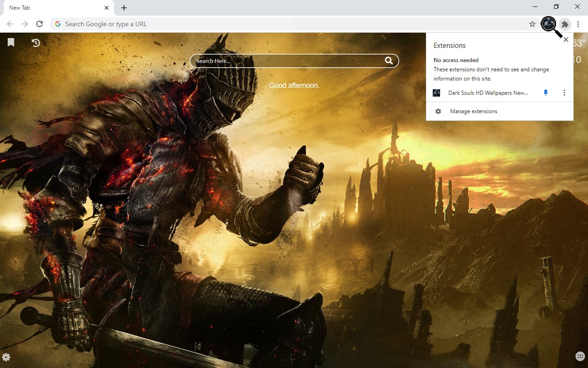Click the Dark Souls extension thumbnail icon in the list
The width and height of the screenshot is (588, 368).
coord(436,93)
